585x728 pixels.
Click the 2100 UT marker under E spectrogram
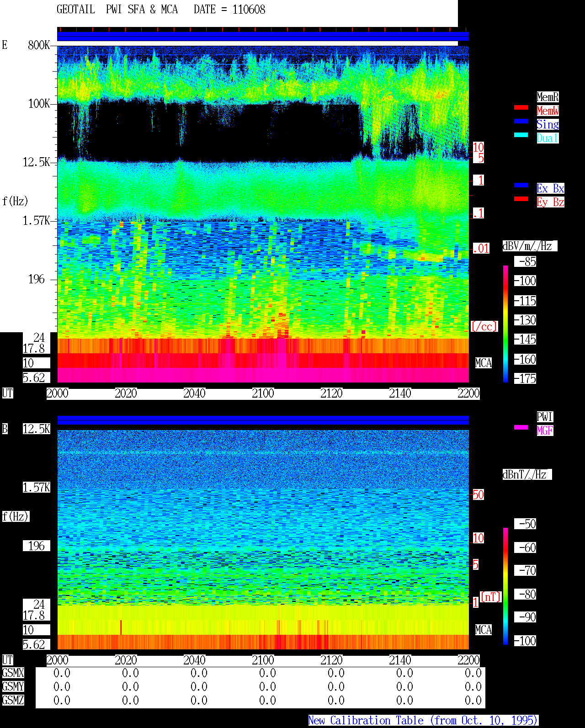263,393
